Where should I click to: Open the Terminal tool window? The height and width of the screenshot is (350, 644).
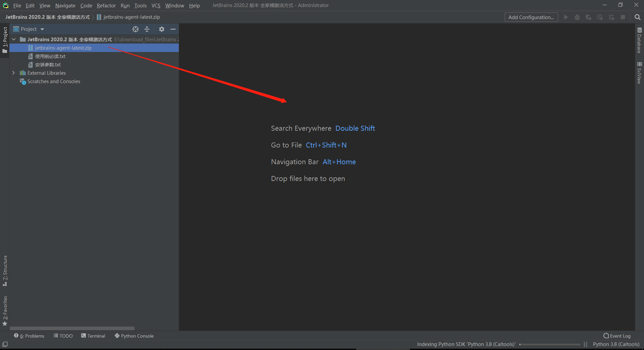(x=93, y=336)
